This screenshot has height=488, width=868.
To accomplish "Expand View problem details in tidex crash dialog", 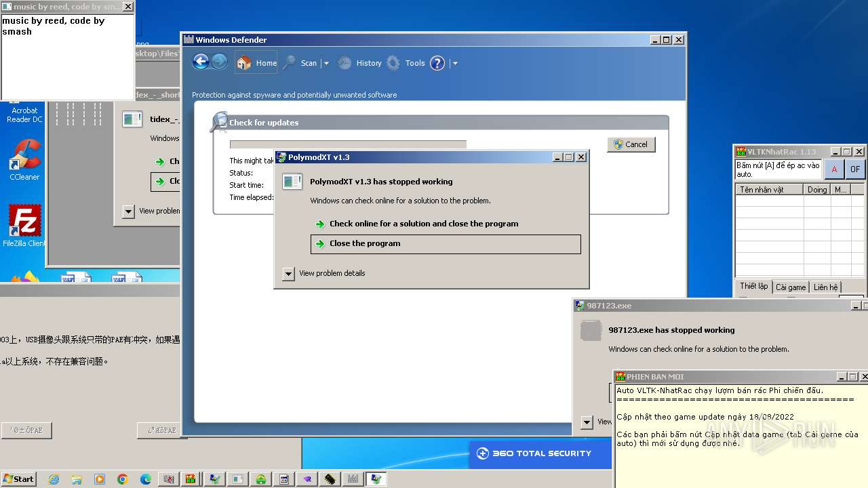I will [x=129, y=211].
